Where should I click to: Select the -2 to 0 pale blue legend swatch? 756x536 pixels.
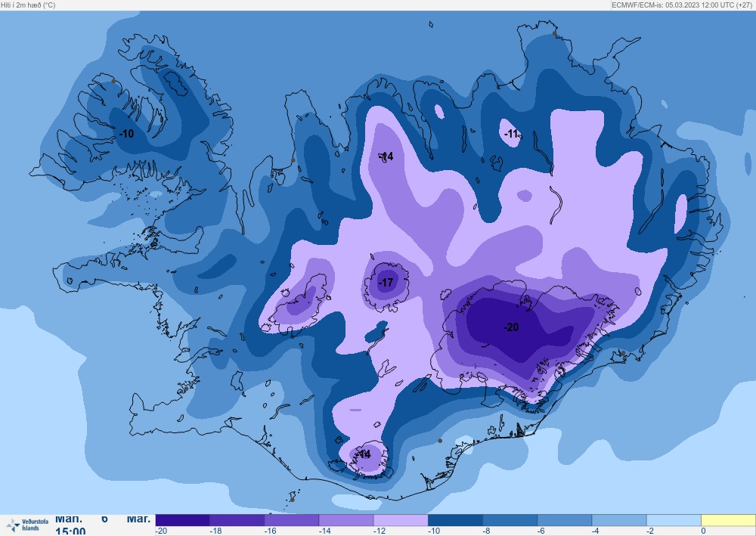[674, 520]
